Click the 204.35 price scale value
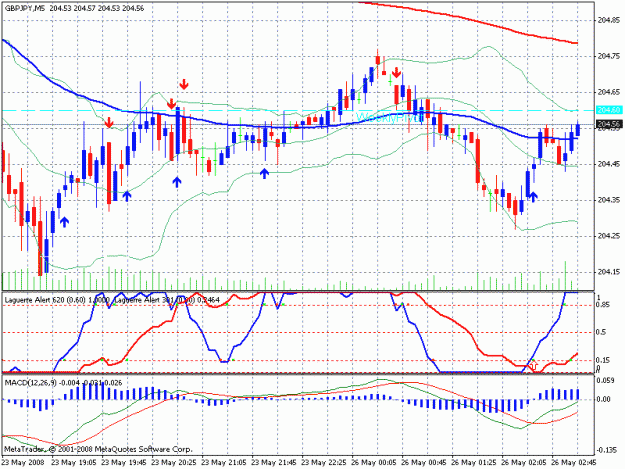Screen dimensions: 625x469 tap(609, 200)
